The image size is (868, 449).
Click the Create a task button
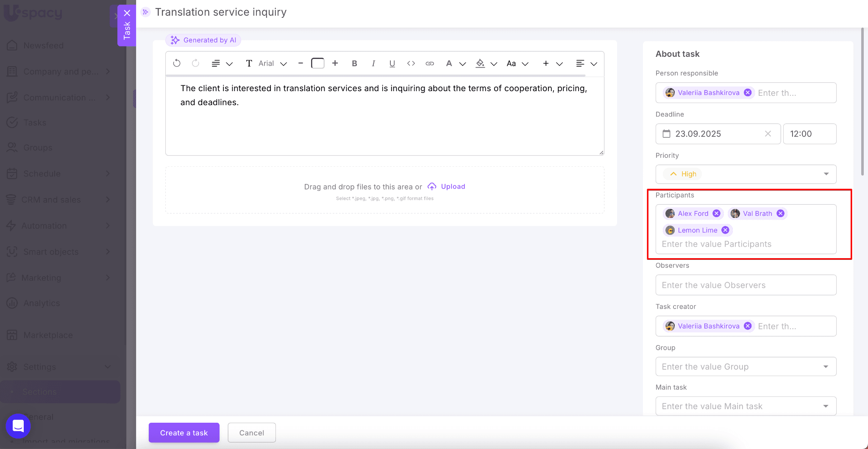(184, 432)
